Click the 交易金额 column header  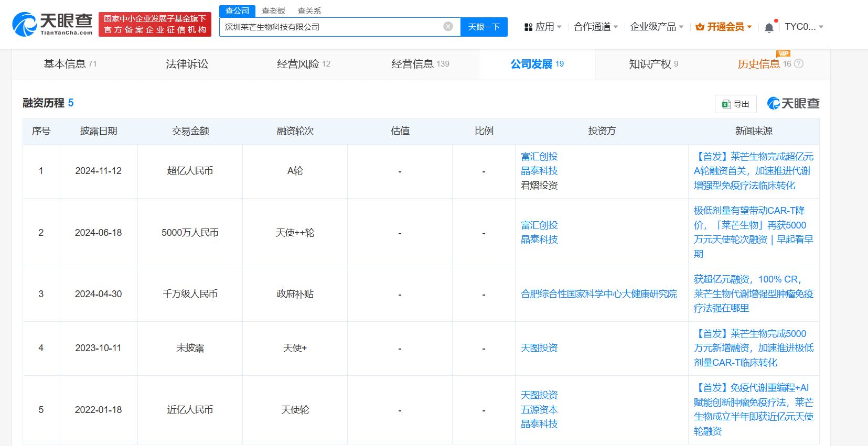190,131
